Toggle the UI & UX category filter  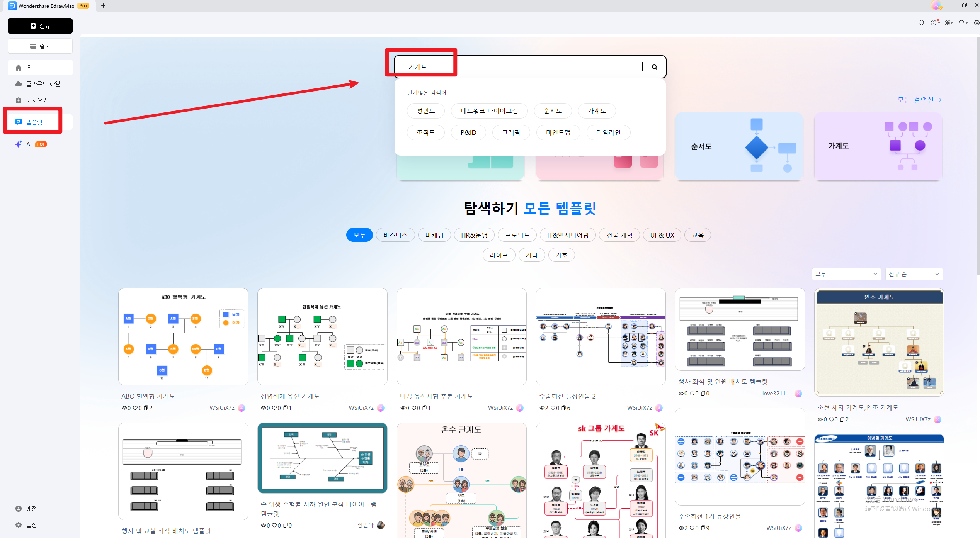662,235
